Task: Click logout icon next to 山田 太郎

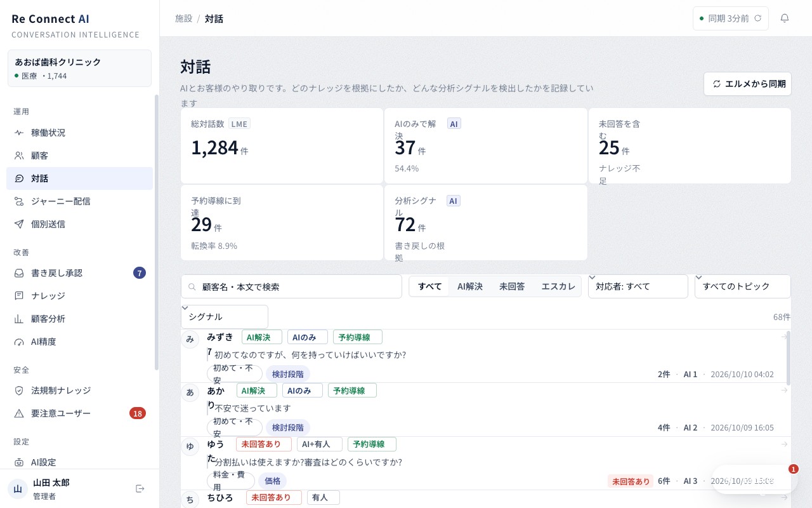Action: click(x=140, y=488)
